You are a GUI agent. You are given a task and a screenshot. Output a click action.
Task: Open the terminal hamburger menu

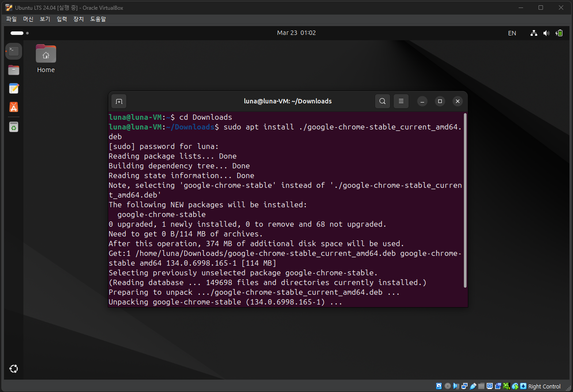[x=401, y=101]
